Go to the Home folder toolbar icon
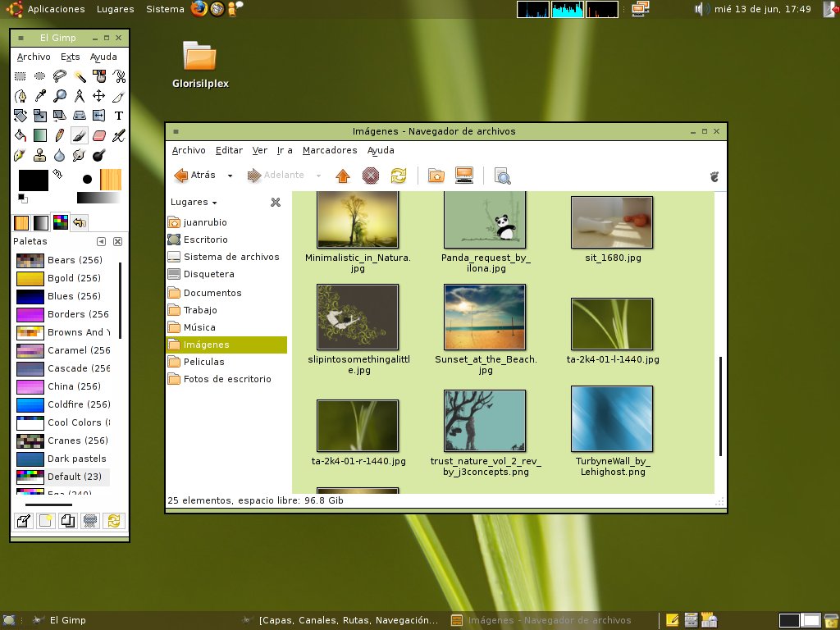The width and height of the screenshot is (840, 630). (x=436, y=176)
